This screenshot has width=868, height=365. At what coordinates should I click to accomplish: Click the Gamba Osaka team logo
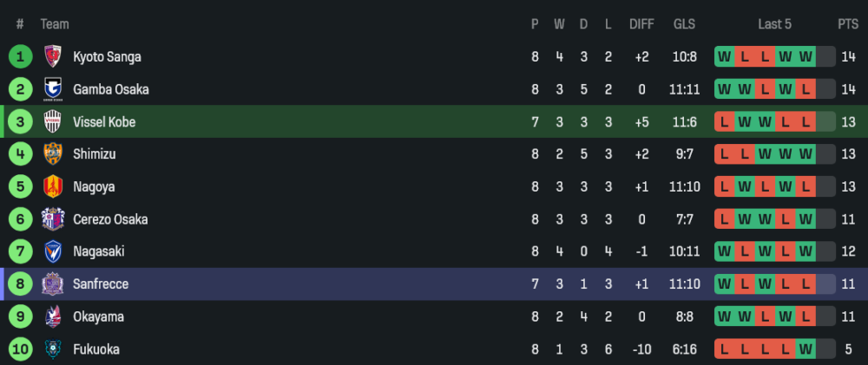click(x=53, y=89)
